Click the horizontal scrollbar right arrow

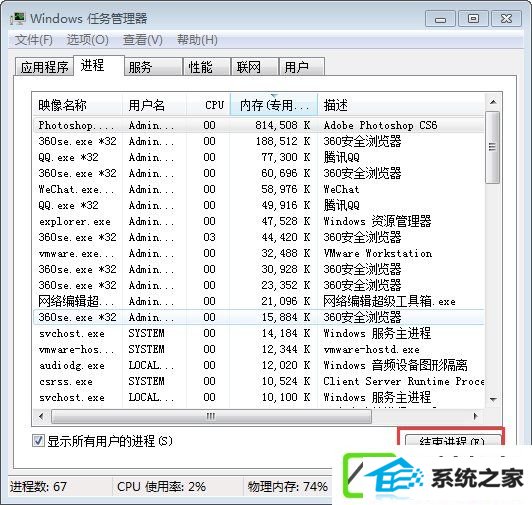click(476, 416)
